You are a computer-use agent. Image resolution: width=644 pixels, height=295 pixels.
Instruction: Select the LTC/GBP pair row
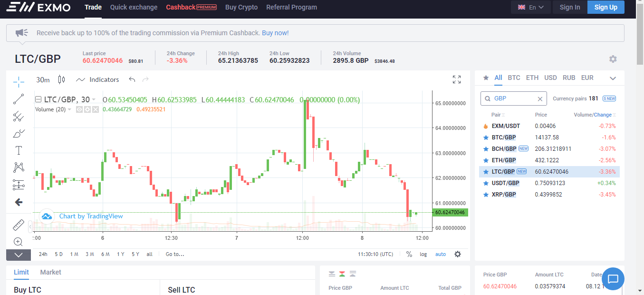[x=549, y=172]
